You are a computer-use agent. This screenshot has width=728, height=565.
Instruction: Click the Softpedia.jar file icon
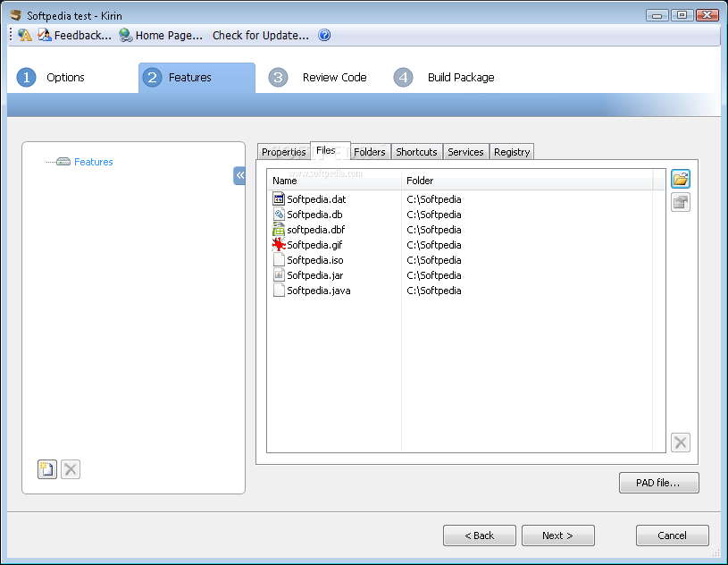pyautogui.click(x=279, y=275)
